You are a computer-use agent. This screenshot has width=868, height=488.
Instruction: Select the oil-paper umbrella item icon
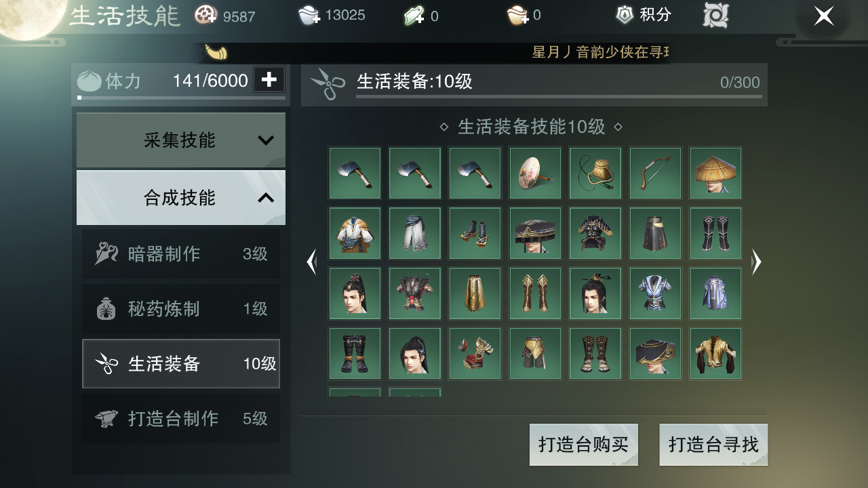pyautogui.click(x=535, y=173)
